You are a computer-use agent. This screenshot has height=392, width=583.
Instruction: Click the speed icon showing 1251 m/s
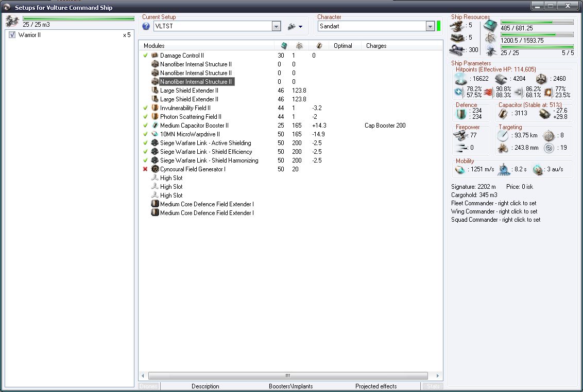[x=460, y=170]
